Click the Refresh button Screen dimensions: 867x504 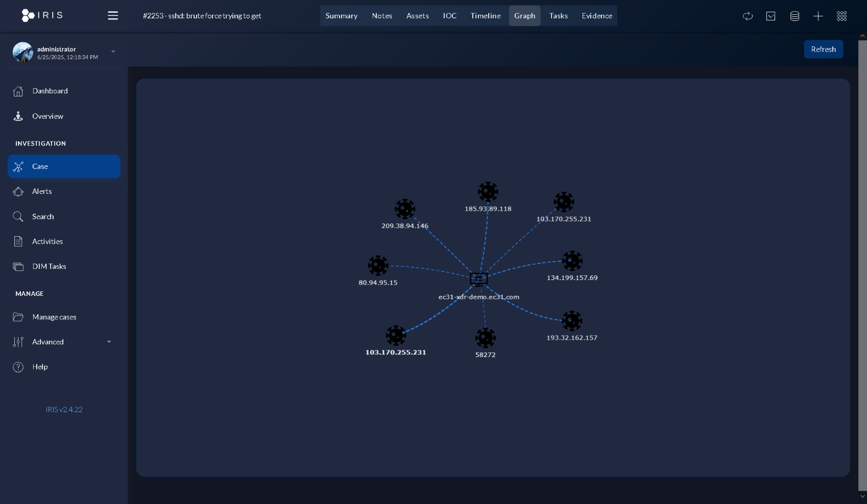824,49
